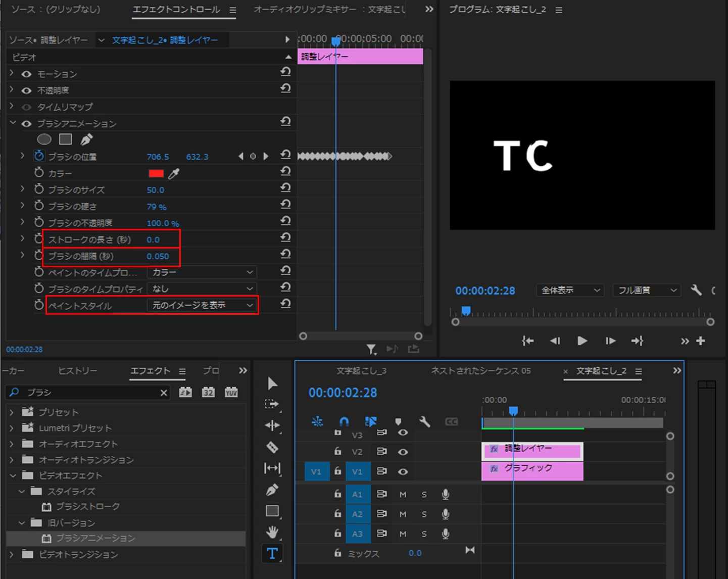Reset the ブラシのサイズ parameter
The height and width of the screenshot is (579, 728).
[x=285, y=187]
